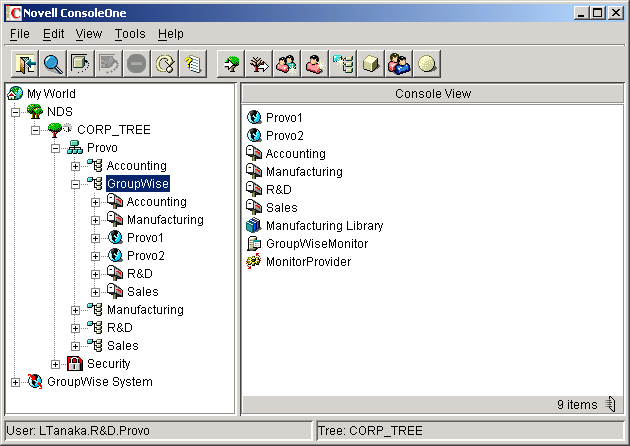Image resolution: width=630 pixels, height=446 pixels.
Task: Click the single person with sparkle icon
Action: (315, 63)
